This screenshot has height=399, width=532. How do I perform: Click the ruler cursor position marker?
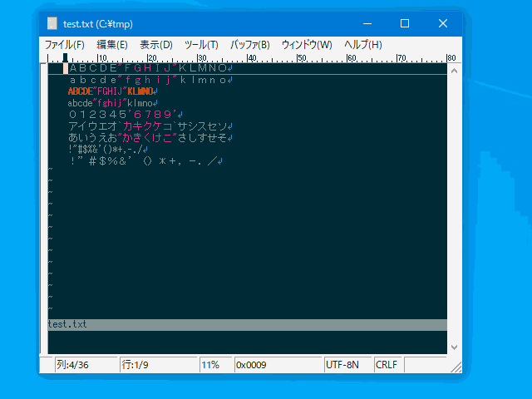point(65,57)
